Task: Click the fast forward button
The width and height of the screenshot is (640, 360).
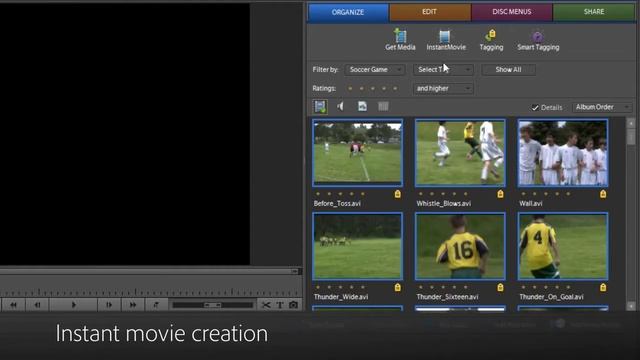Action: pyautogui.click(x=133, y=305)
